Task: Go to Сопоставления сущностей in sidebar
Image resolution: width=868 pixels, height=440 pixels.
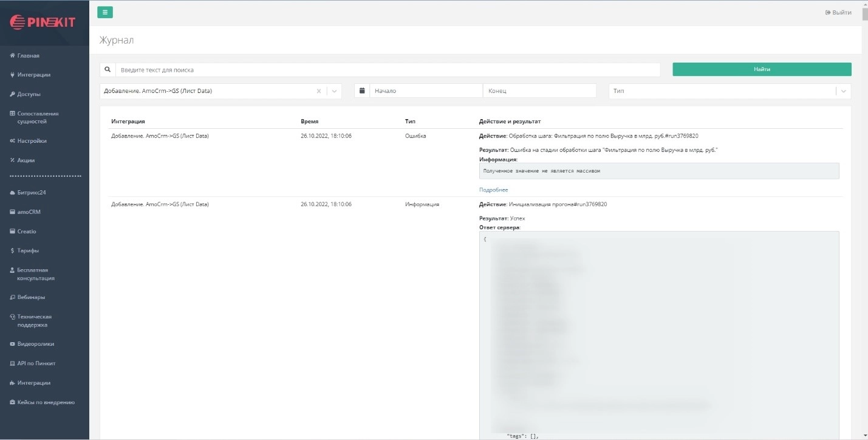Action: [38, 117]
